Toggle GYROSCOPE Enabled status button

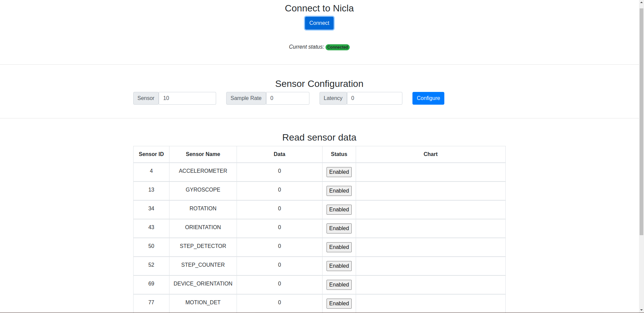pyautogui.click(x=339, y=191)
